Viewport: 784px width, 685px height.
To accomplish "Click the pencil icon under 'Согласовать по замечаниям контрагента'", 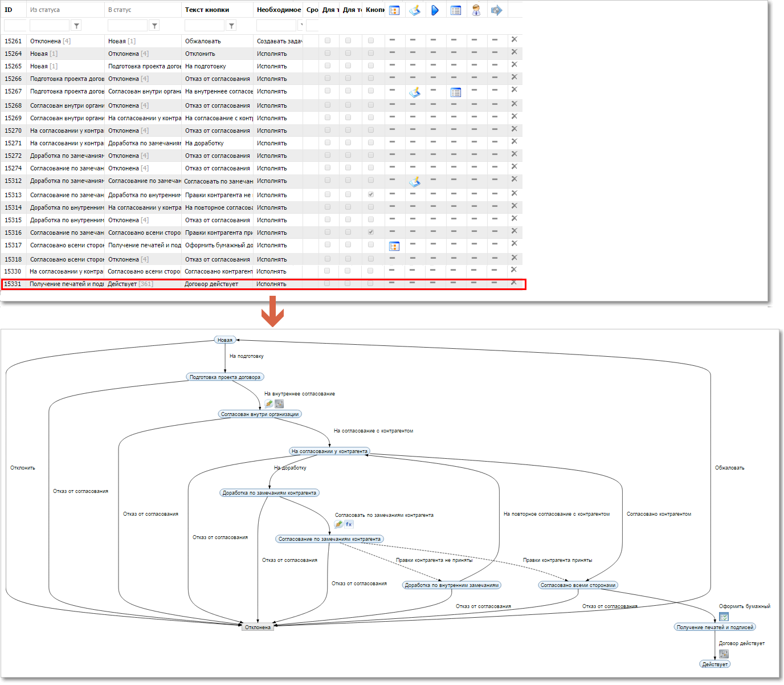I will pyautogui.click(x=338, y=524).
